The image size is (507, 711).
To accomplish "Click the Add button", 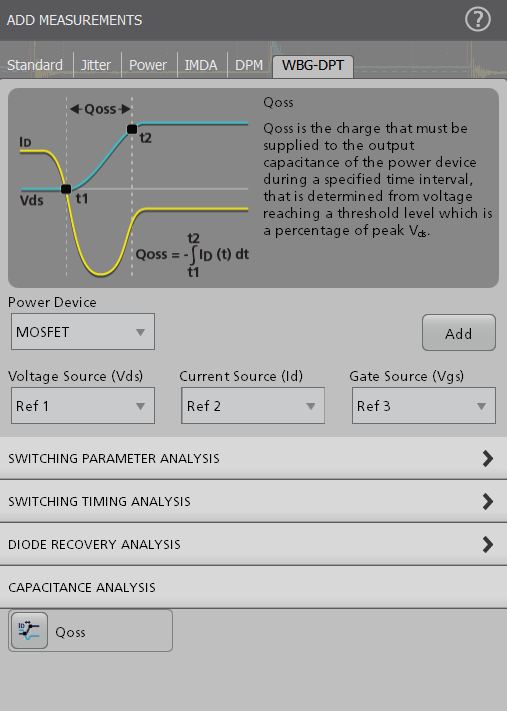I will [x=459, y=332].
